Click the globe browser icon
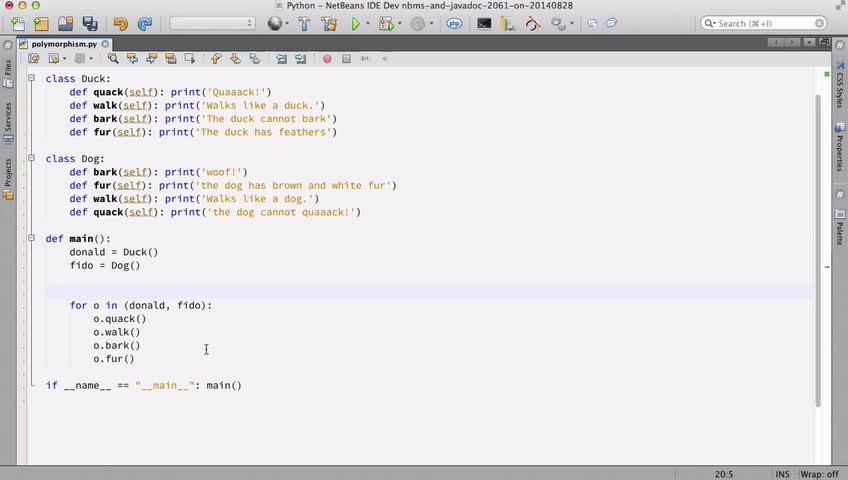 (x=275, y=24)
